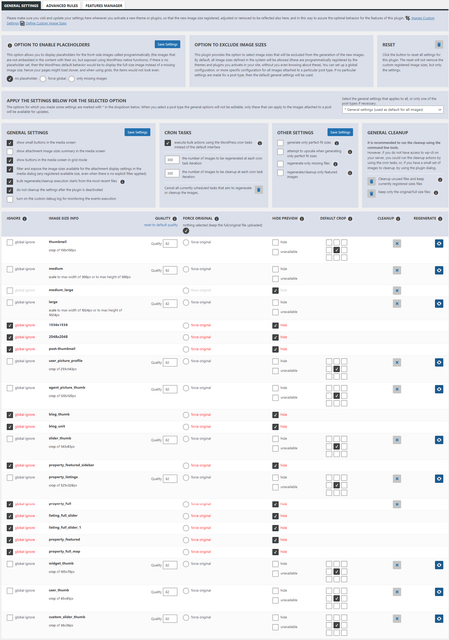Open info icon beside Regenerate column header
Screen dimensions: 449x640
pos(440,219)
